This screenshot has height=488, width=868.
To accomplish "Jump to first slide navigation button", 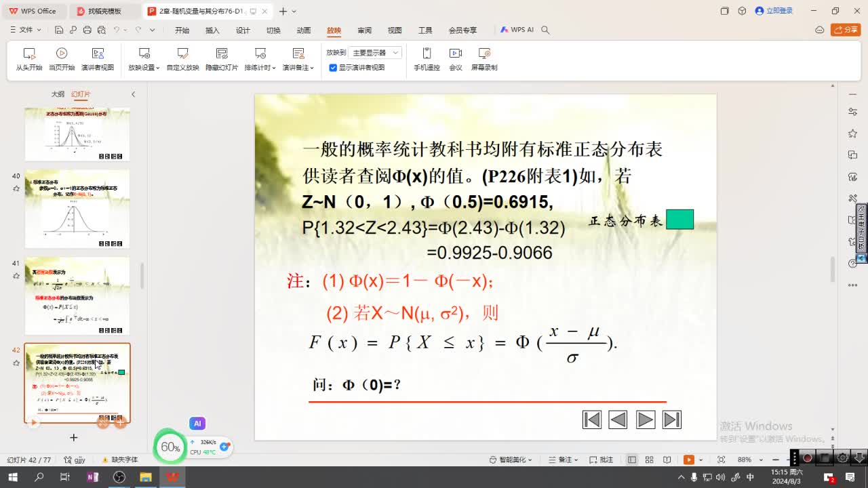I will [592, 420].
